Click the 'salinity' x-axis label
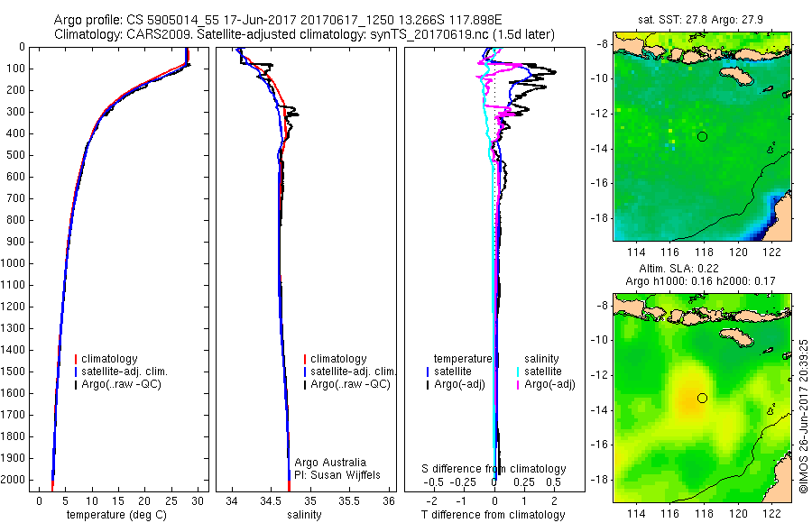This screenshot has height=523, width=812. tap(304, 515)
